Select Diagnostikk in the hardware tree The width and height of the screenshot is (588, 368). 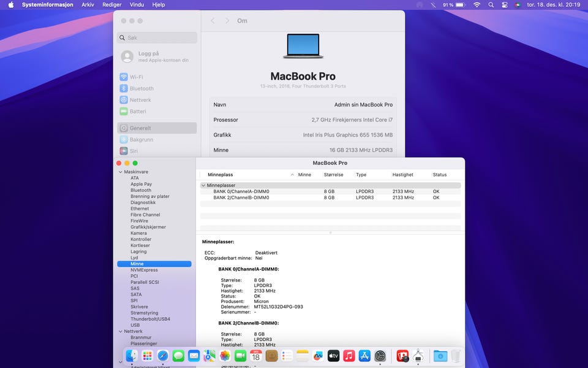[x=143, y=203]
